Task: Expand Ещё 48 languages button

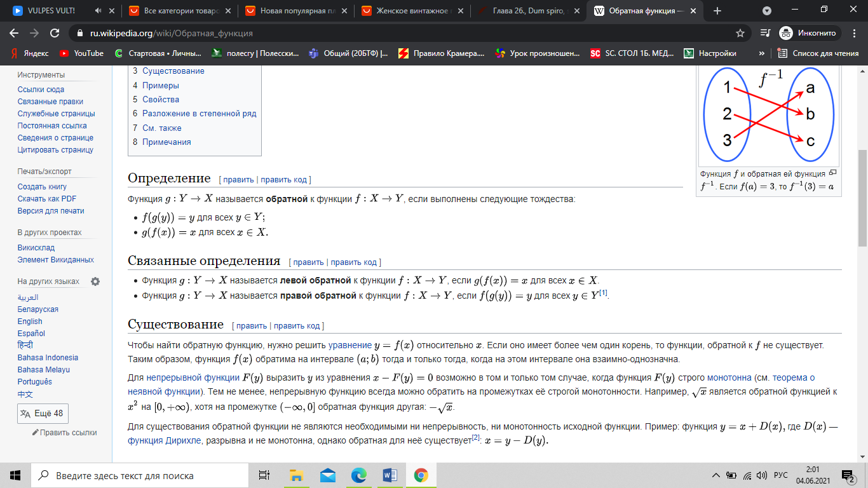Action: [x=43, y=413]
